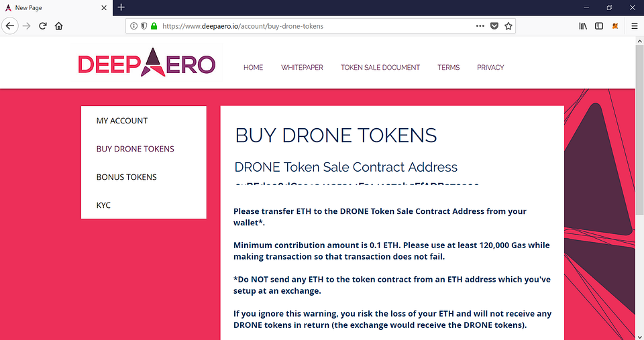Click the forward navigation arrow

click(x=27, y=26)
